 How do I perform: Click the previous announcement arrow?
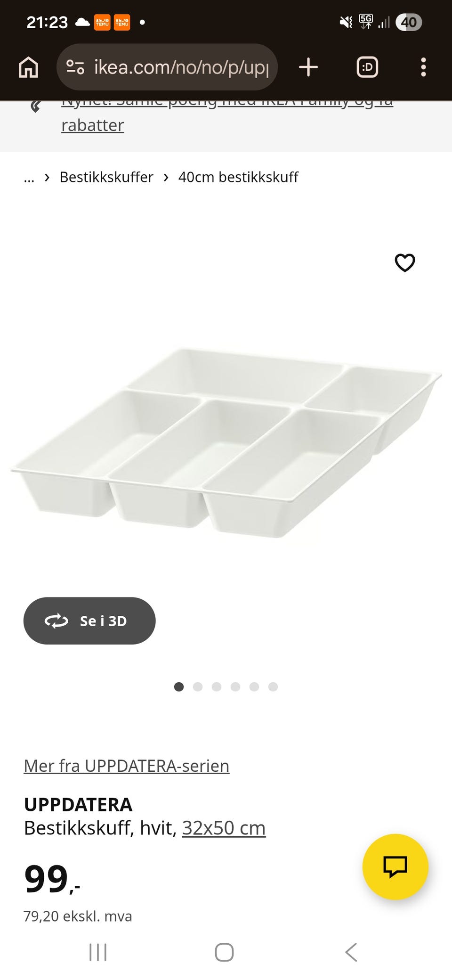pos(35,107)
